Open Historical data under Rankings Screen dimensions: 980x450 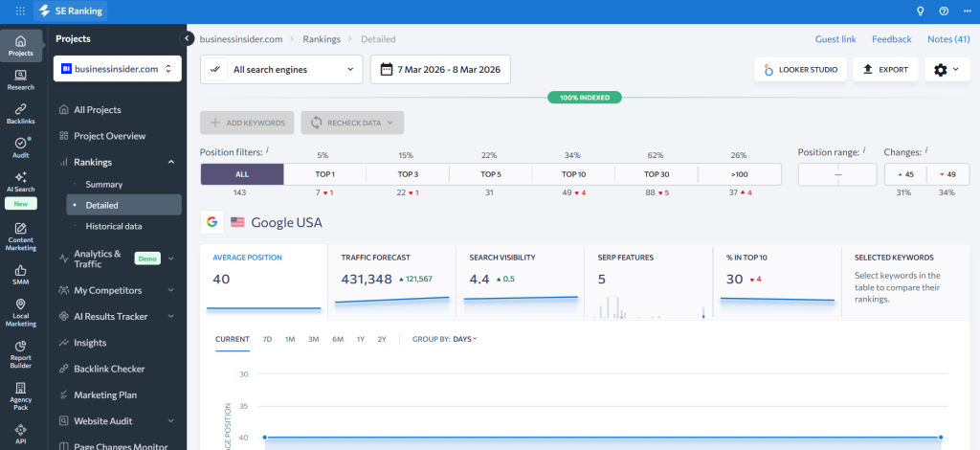pos(114,226)
